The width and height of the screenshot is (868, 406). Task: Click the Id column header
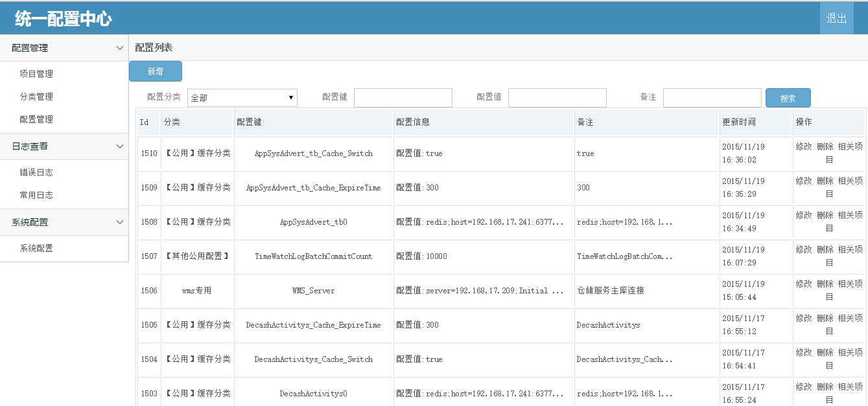tap(148, 122)
